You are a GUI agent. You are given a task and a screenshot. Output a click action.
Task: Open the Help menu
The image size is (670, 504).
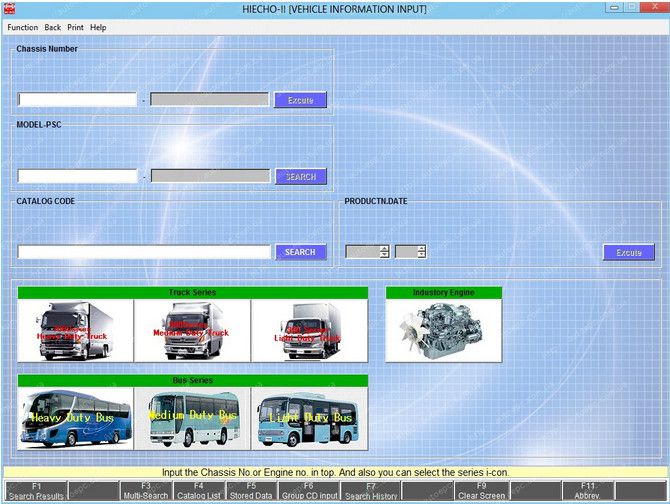(98, 27)
